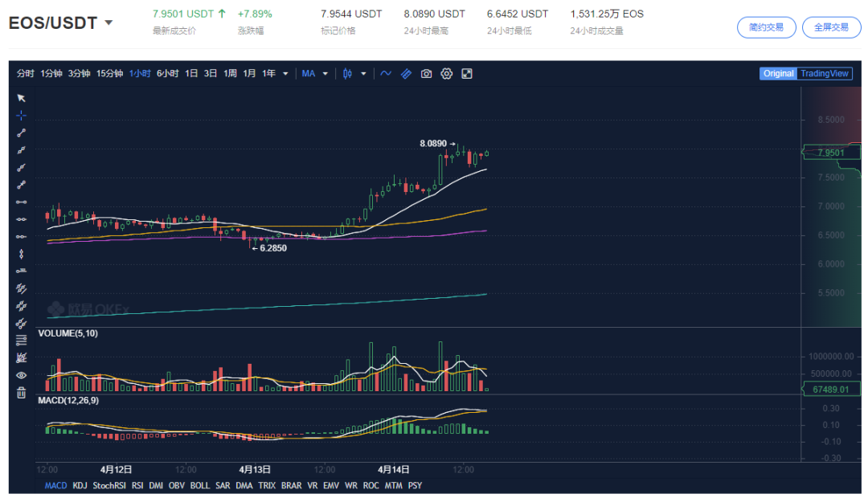Select the DMI indicator tab
The image size is (868, 498).
[x=156, y=485]
